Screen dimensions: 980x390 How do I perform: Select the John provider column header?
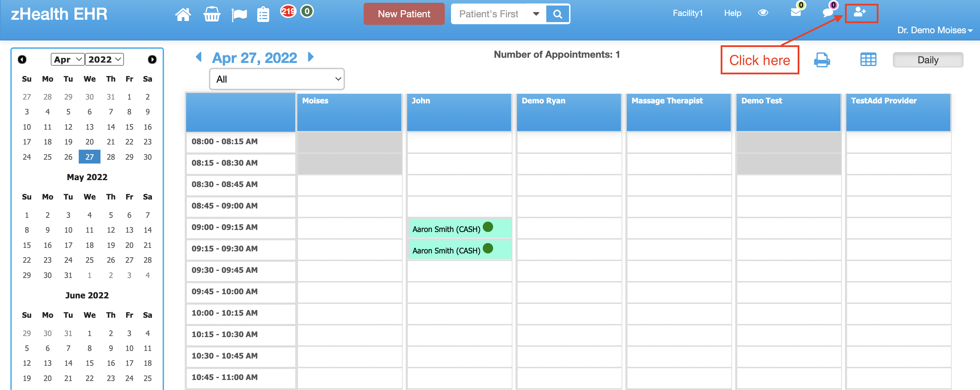(x=459, y=112)
